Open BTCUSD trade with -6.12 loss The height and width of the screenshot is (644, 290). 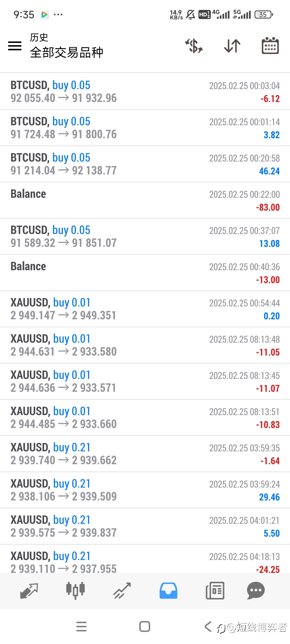145,92
